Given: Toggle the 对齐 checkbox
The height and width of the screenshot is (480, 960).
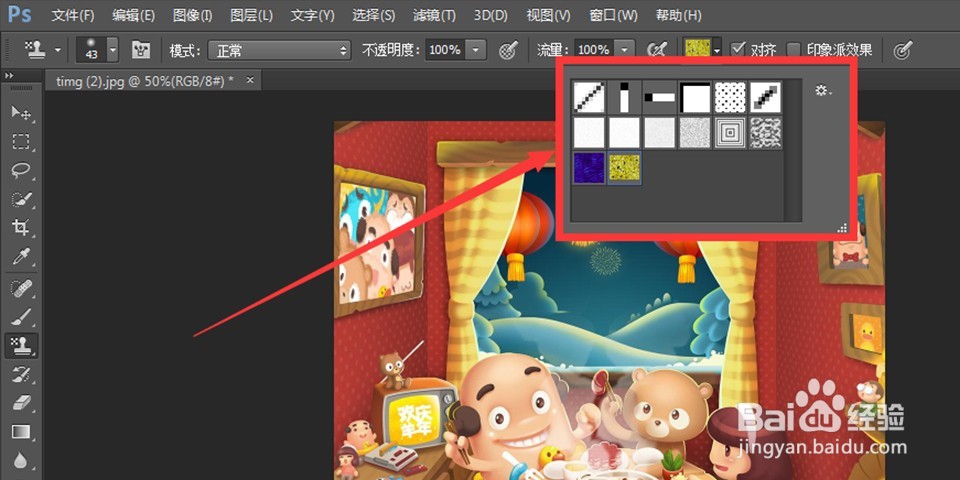Looking at the screenshot, I should point(738,49).
